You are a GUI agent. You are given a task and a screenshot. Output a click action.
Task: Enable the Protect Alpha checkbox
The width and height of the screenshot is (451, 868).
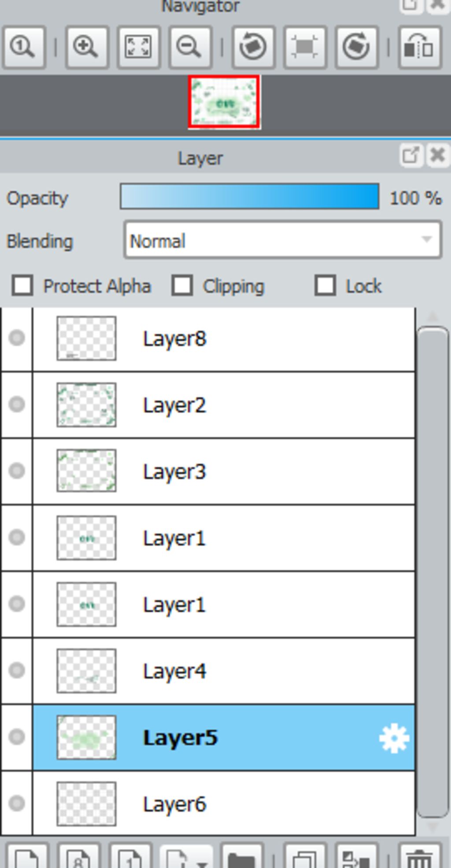22,286
